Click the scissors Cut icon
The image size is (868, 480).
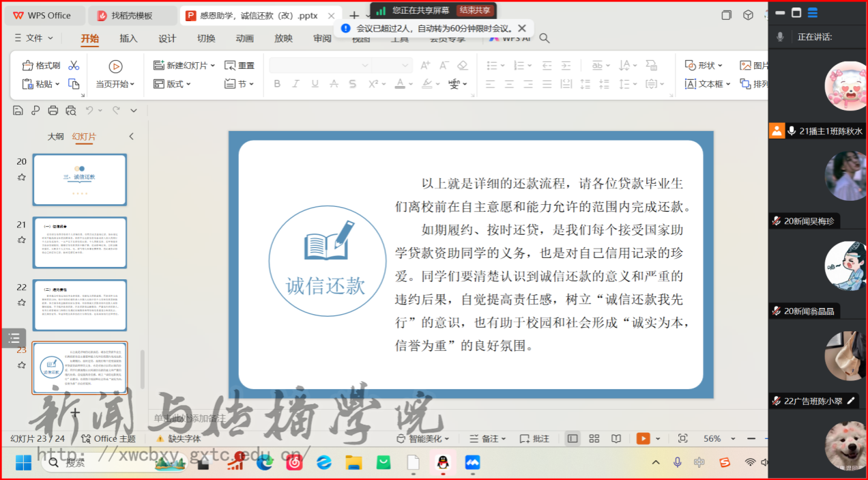pos(74,66)
